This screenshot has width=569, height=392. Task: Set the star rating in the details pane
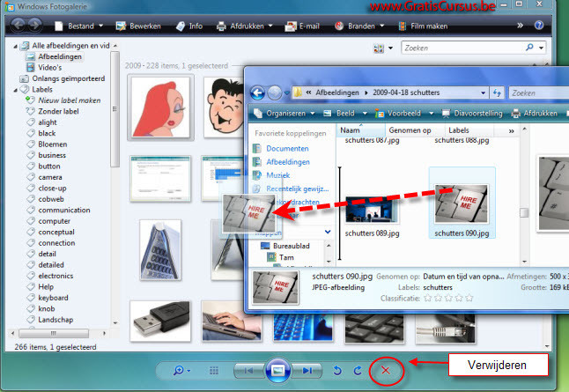448,298
